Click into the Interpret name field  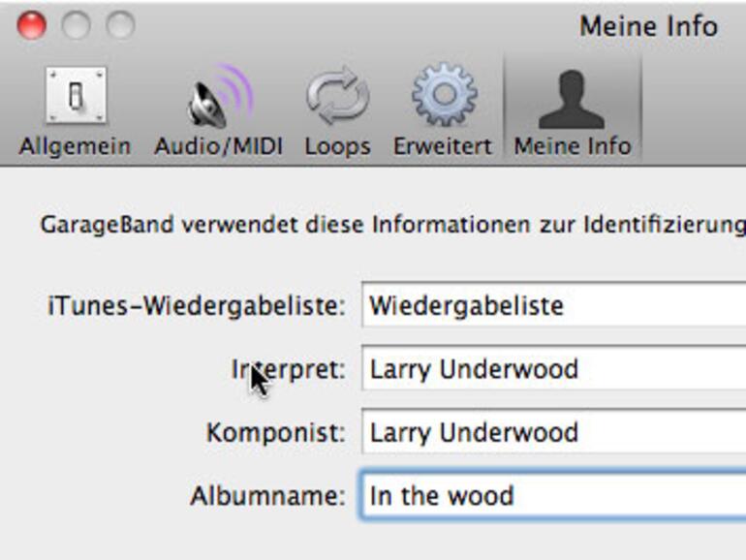pos(554,369)
